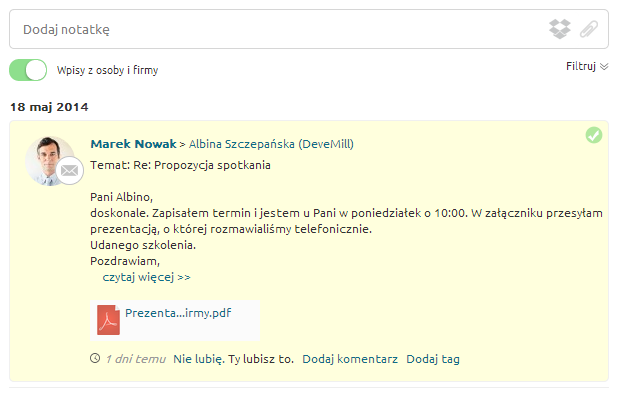
Task: Click 'Temat: Re: Propozycja spotkania' subject line
Action: click(x=180, y=165)
